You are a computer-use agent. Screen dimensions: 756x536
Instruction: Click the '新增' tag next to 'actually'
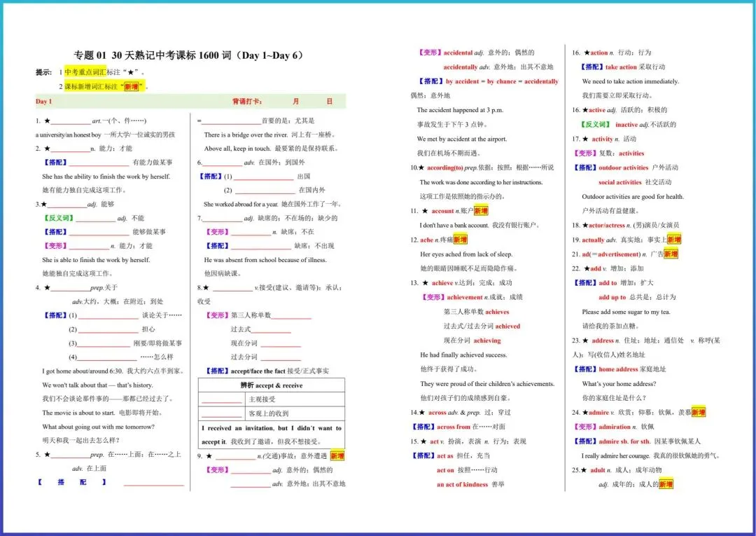[x=673, y=240]
